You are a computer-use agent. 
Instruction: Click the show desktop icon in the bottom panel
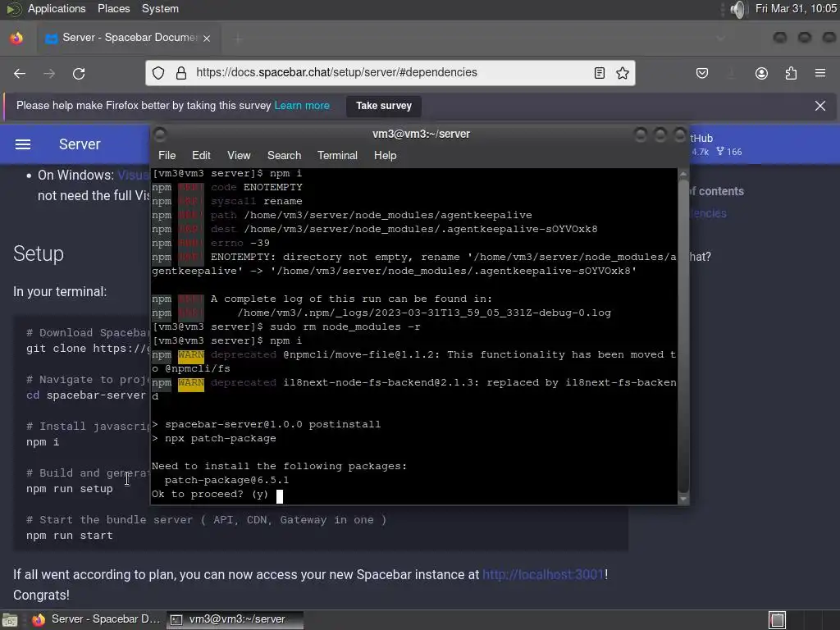(10, 620)
